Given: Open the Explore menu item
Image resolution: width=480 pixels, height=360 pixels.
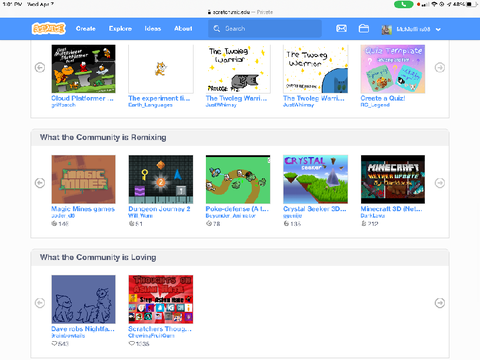Looking at the screenshot, I should click(120, 29).
